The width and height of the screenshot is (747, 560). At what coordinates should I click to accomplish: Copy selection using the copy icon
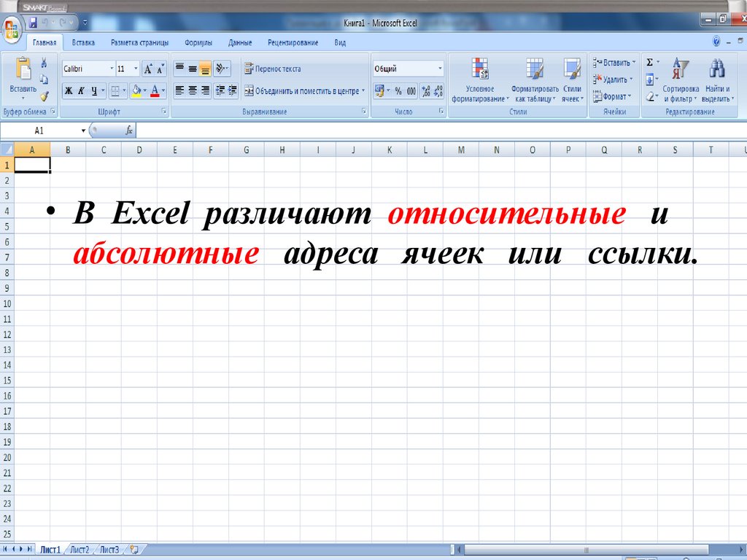point(44,79)
